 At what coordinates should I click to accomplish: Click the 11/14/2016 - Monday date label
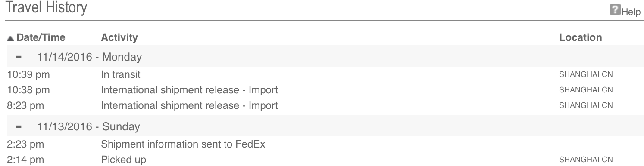tap(89, 57)
